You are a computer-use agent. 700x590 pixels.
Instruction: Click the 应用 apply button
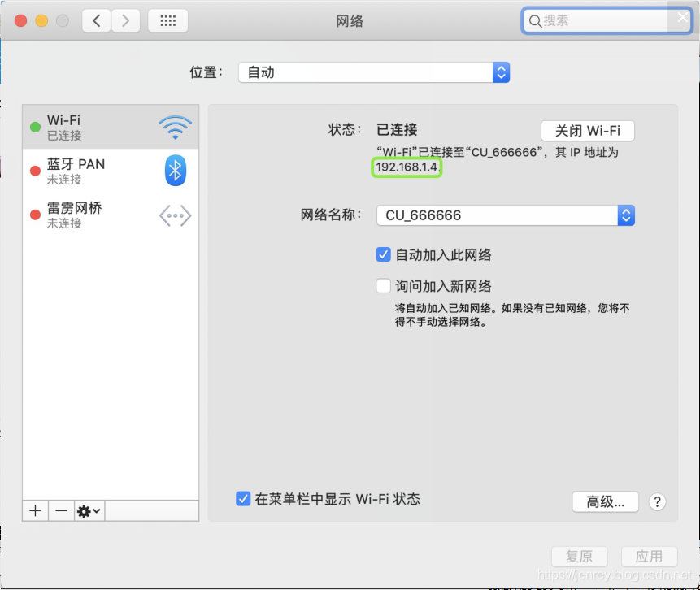(x=649, y=557)
